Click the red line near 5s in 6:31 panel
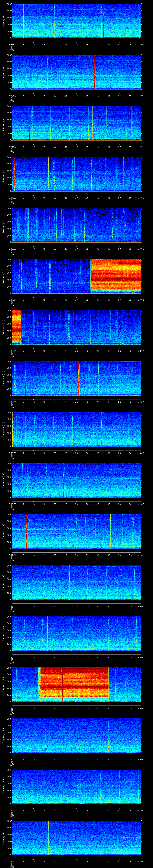Screen dimensions: 153x868 pyautogui.click(x=24, y=21)
